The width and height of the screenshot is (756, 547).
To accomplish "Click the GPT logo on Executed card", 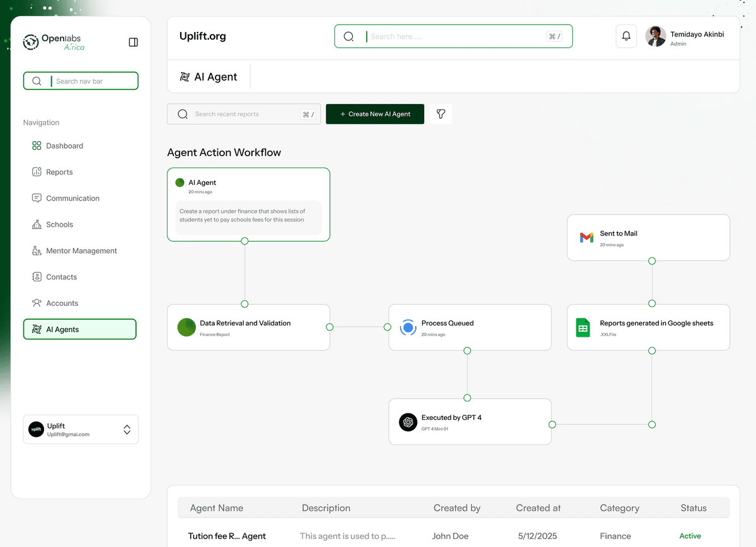I will point(408,422).
